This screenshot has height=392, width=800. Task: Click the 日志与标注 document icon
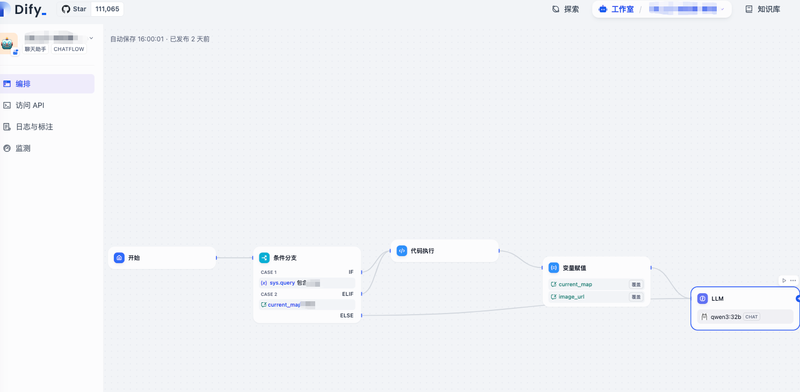[7, 127]
